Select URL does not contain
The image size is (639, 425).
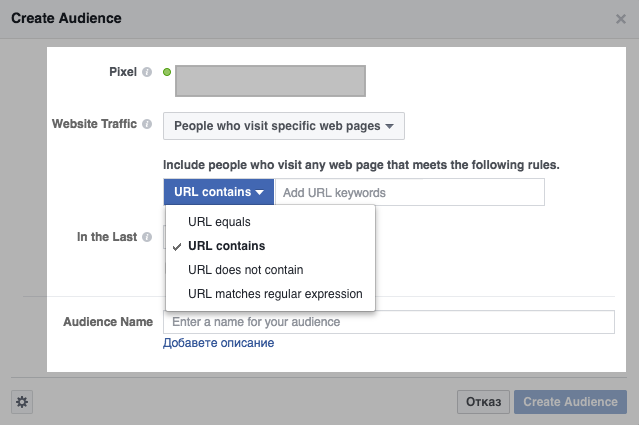point(270,270)
